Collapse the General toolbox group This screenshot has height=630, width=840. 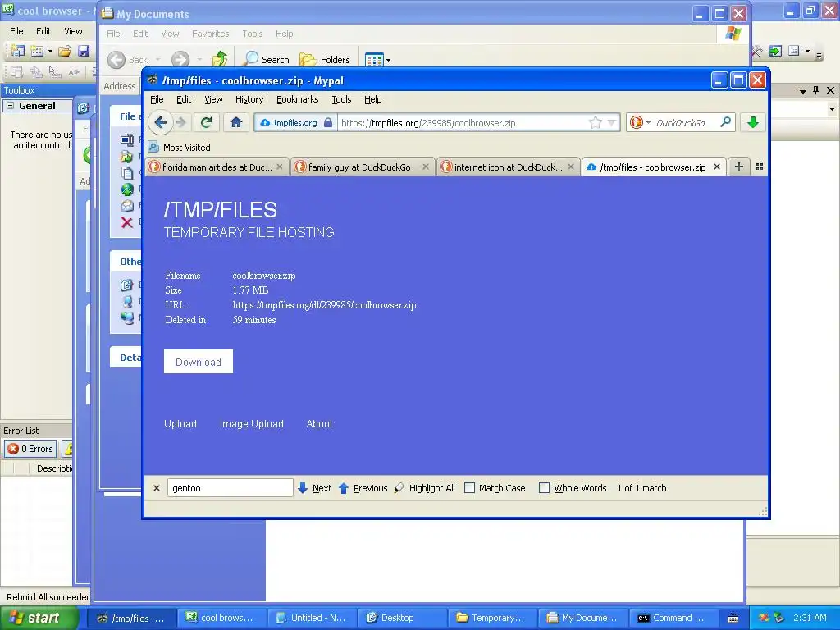[10, 106]
